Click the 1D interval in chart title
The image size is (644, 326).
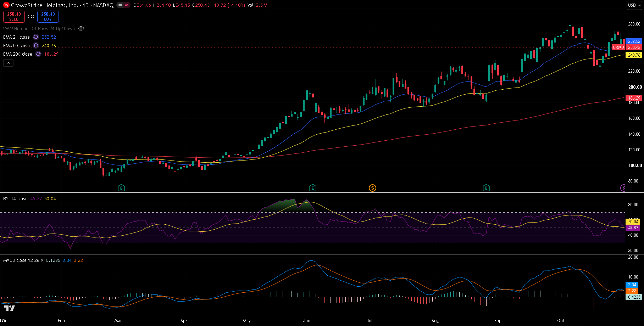click(86, 5)
